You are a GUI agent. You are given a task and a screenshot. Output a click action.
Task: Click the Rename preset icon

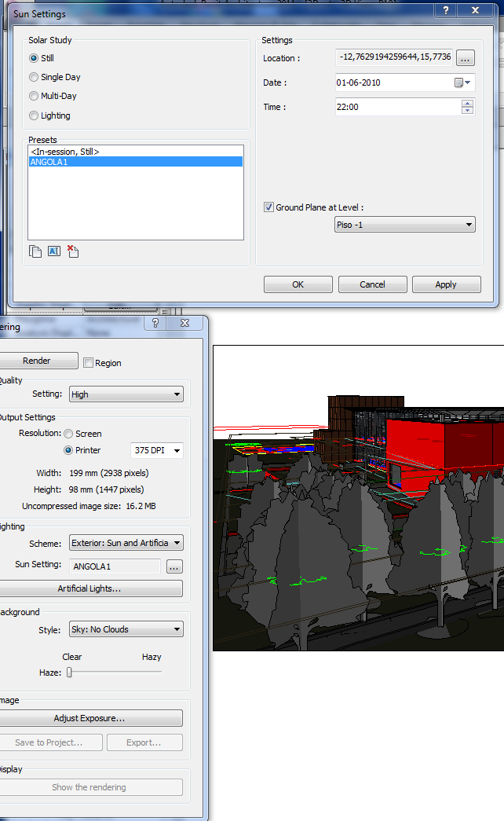click(x=54, y=251)
